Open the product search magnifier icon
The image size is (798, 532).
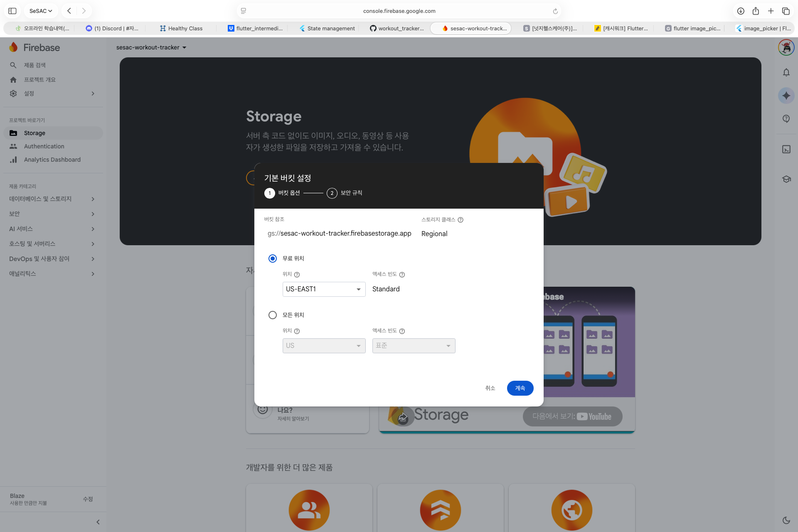(13, 65)
